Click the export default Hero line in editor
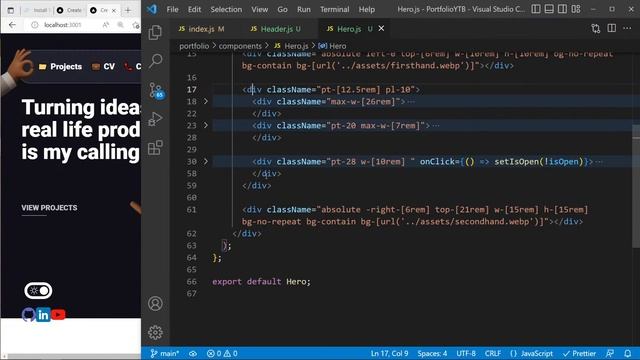This screenshot has height=360, width=640. pyautogui.click(x=261, y=282)
